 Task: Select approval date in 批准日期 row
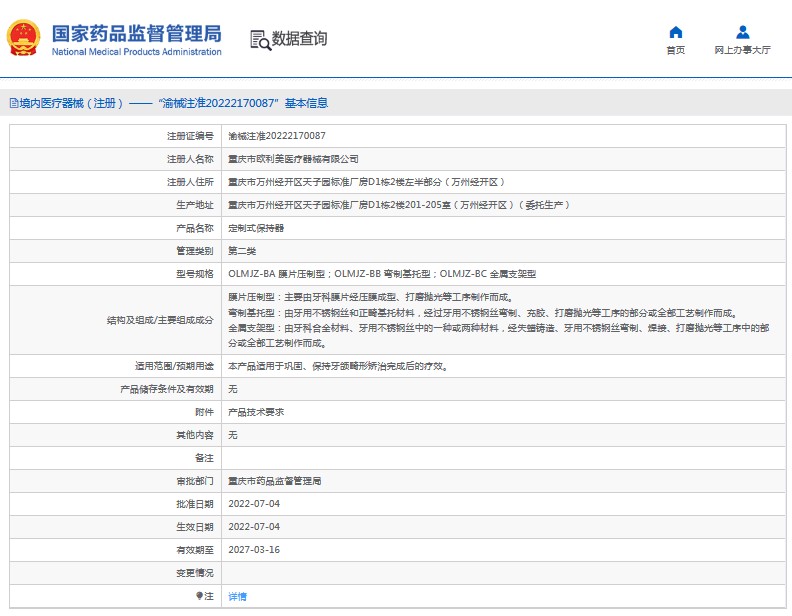(254, 503)
